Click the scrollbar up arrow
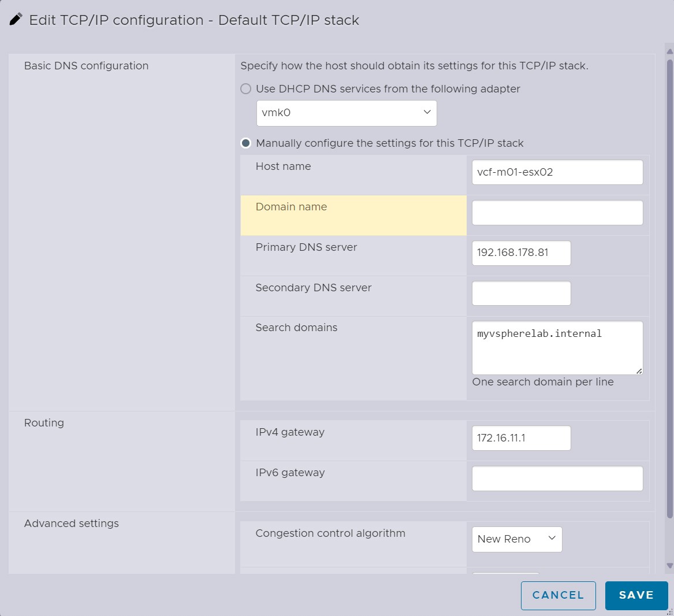This screenshot has width=674, height=616. [668, 52]
